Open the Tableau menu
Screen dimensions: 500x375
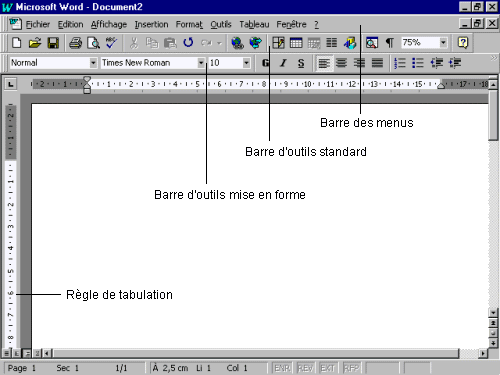(x=254, y=24)
